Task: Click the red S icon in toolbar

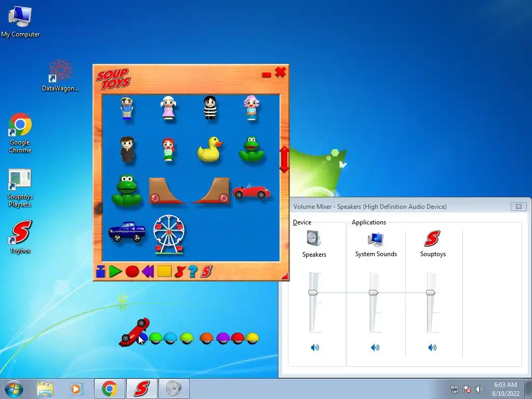Action: pyautogui.click(x=206, y=272)
